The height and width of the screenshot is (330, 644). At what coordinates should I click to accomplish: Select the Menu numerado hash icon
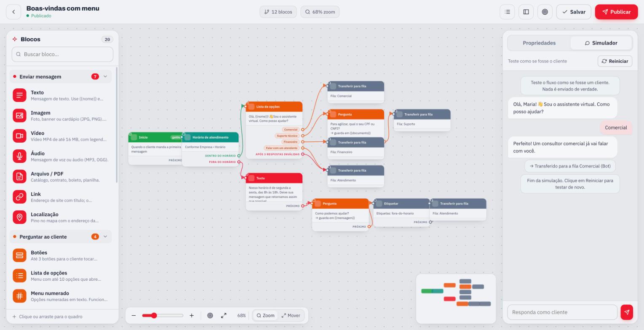click(x=19, y=296)
